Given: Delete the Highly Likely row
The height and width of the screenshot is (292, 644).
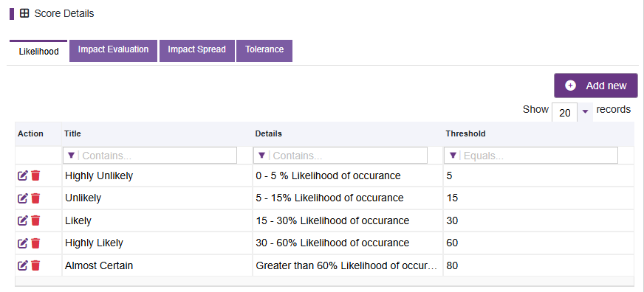Looking at the screenshot, I should pos(35,243).
